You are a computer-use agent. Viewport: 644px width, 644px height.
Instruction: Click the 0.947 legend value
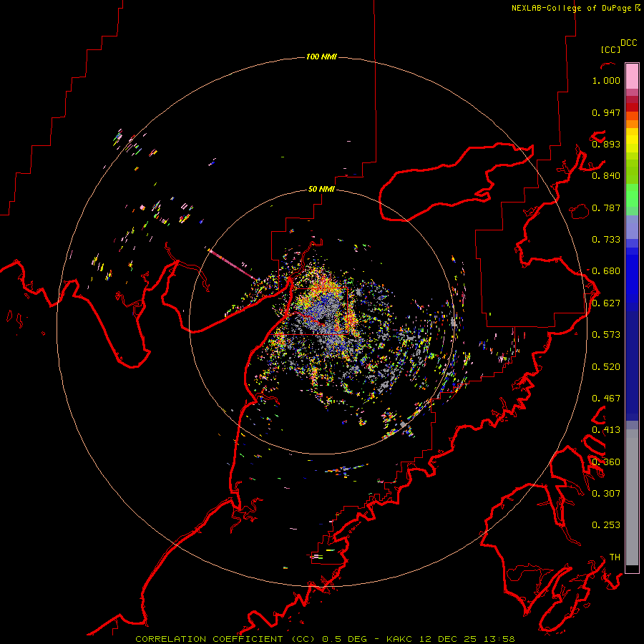click(x=606, y=112)
